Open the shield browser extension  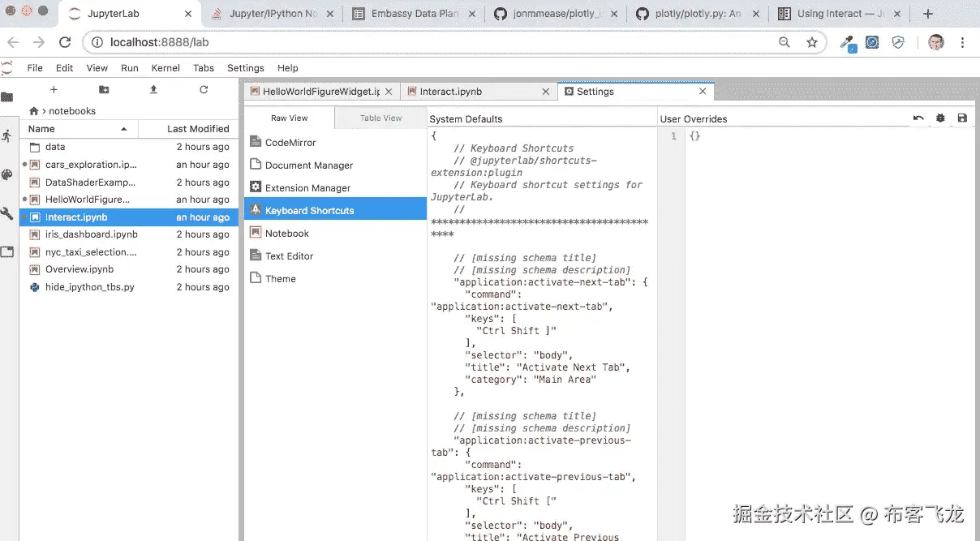pos(898,42)
